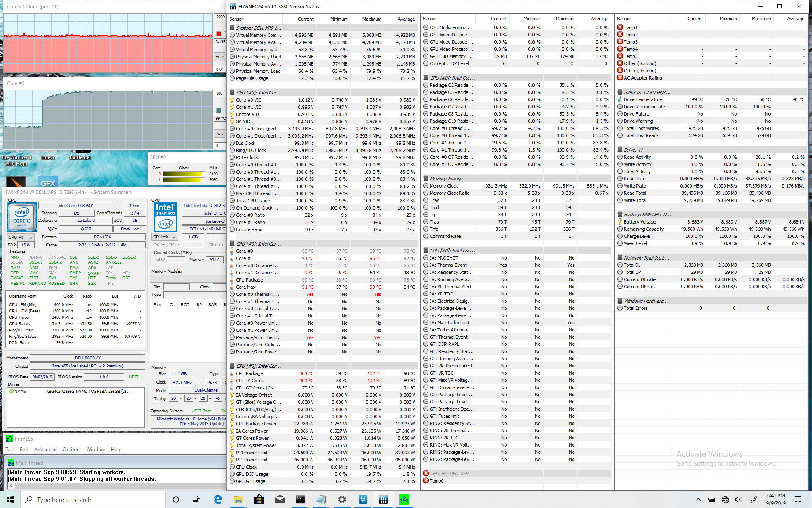Image resolution: width=812 pixels, height=508 pixels.
Task: Open the CPU #0 selector dropdown
Action: click(x=20, y=237)
